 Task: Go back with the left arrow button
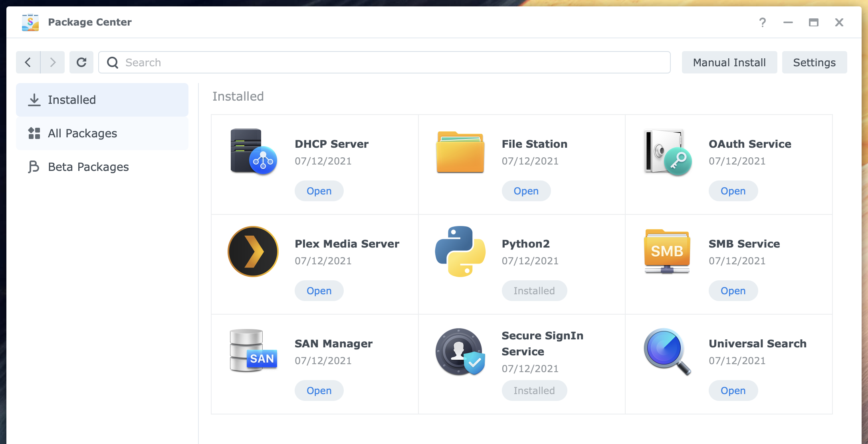tap(28, 62)
